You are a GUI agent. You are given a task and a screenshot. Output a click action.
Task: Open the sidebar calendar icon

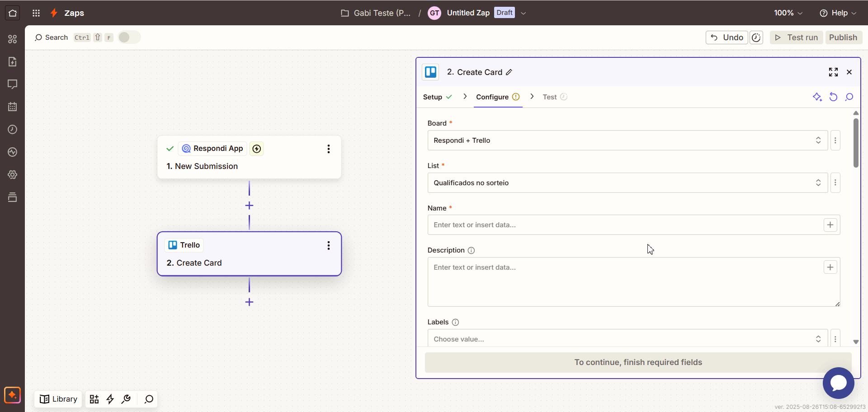(x=13, y=107)
